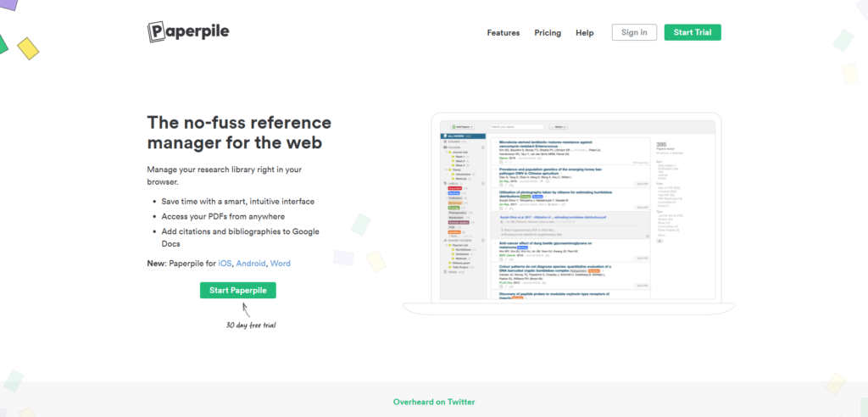Expand the Thesis folder in sidebar
Screen dimensions: 868x417
[x=448, y=170]
